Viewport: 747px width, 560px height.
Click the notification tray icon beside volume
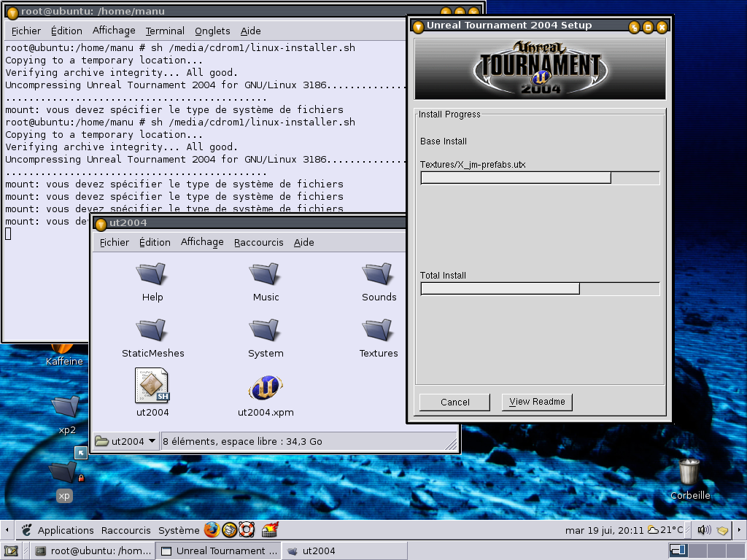722,530
